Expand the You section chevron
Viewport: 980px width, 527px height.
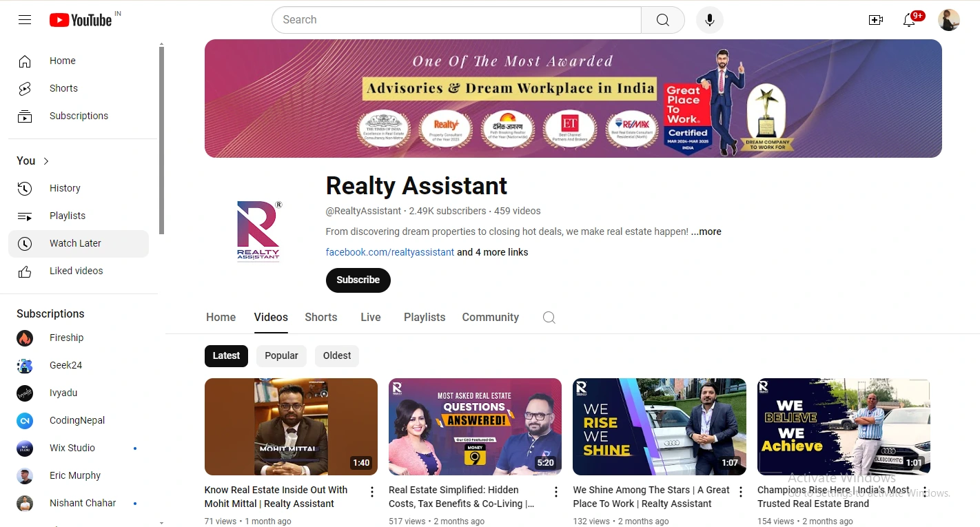tap(46, 161)
